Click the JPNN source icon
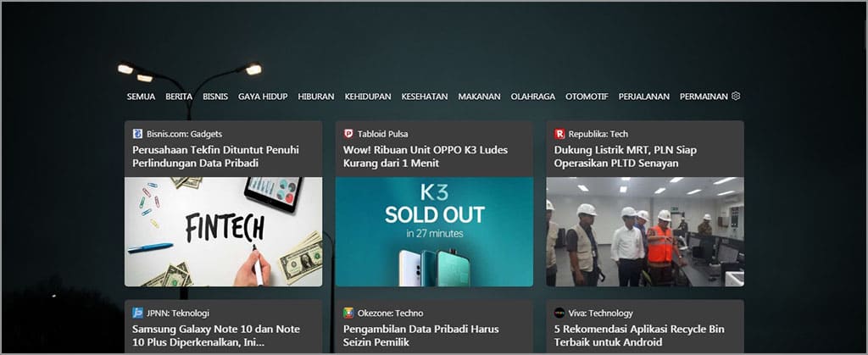 (x=137, y=313)
